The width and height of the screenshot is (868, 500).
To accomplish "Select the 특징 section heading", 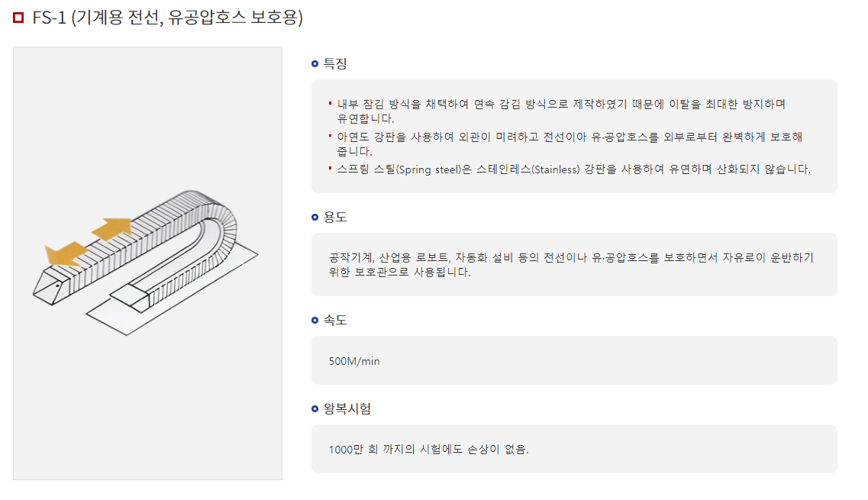I will point(335,64).
